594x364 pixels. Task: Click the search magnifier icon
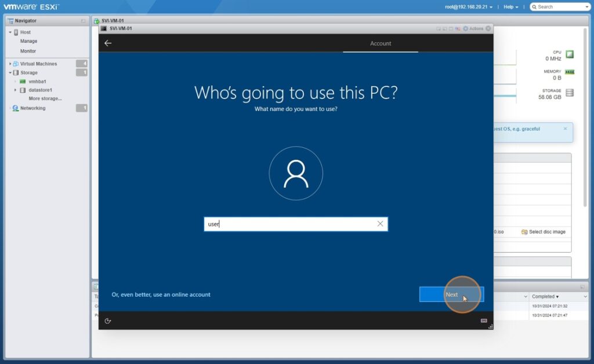[534, 7]
